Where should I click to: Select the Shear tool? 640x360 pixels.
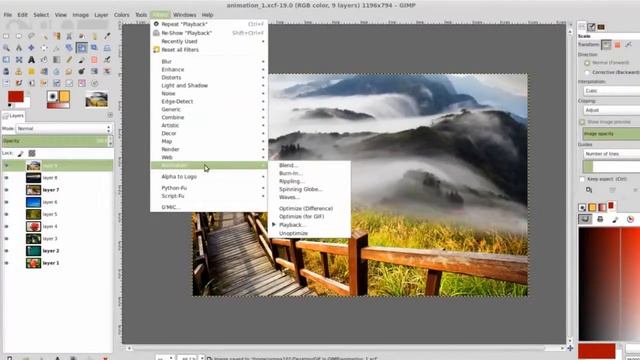click(94, 48)
